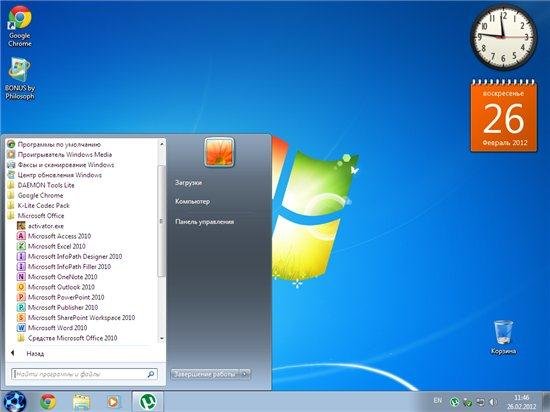Viewport: 550px width, 412px height.
Task: Click the Start orb button
Action: 14,401
